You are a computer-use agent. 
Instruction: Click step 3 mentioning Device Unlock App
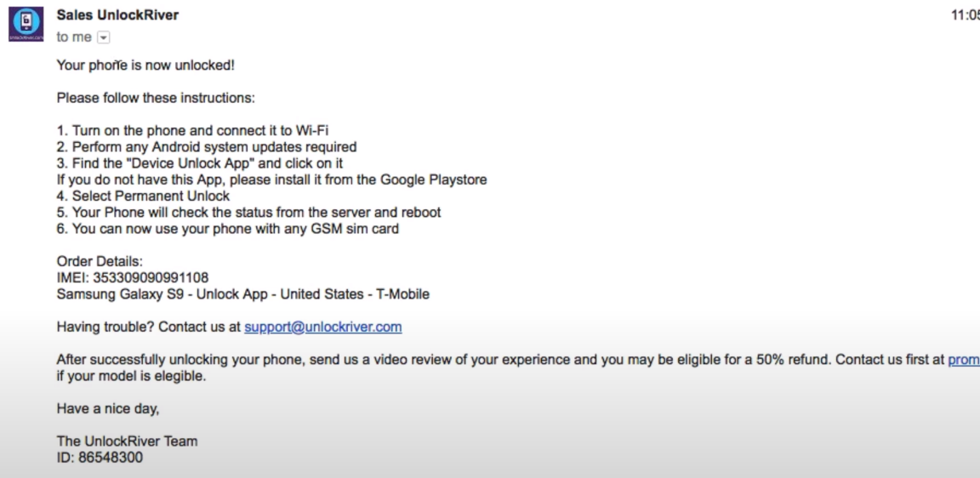click(x=200, y=163)
